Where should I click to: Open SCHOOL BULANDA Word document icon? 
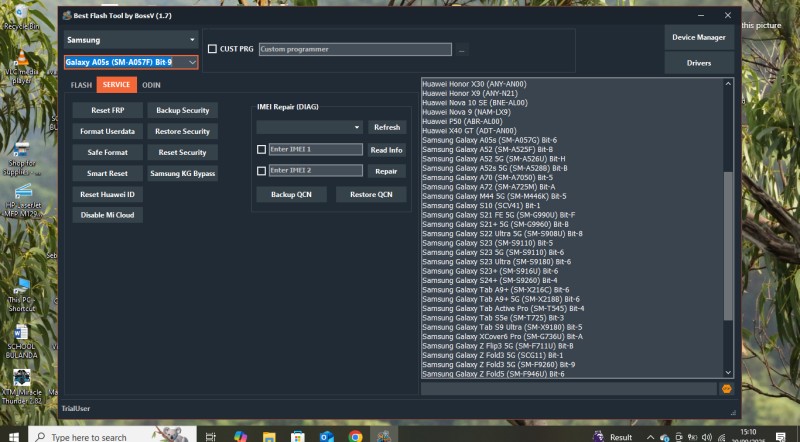click(21, 341)
